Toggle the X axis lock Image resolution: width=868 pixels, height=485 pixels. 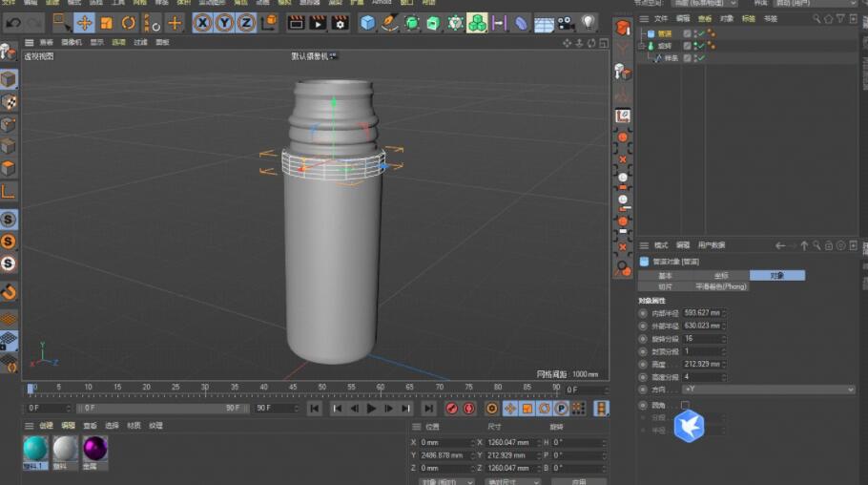coord(203,22)
